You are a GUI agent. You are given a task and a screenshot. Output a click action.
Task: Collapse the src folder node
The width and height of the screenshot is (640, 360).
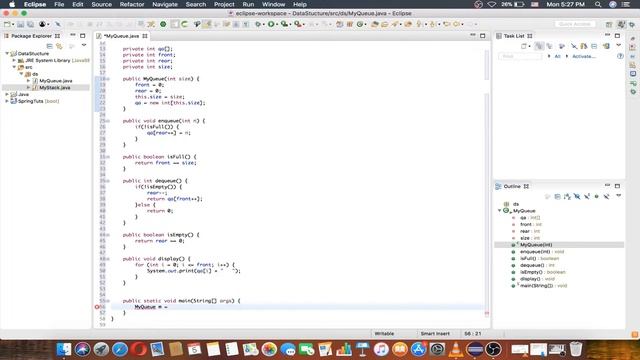(x=14, y=67)
